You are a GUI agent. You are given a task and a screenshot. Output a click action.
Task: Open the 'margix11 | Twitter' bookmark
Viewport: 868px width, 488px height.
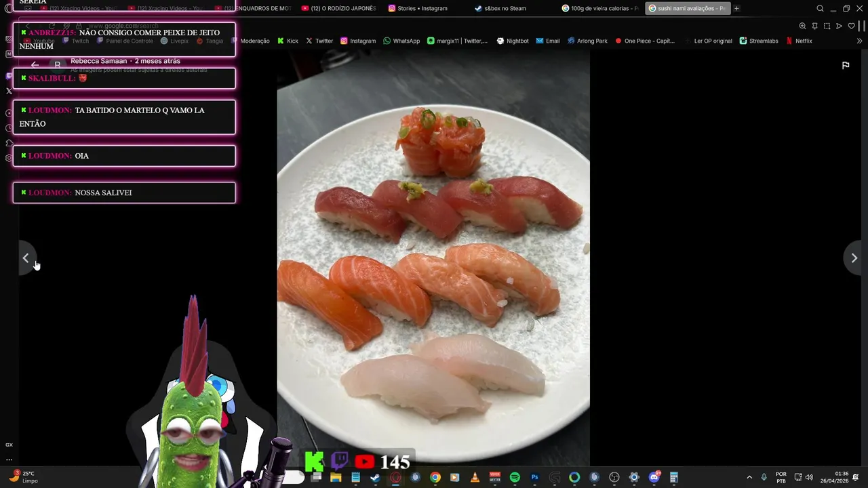coord(458,41)
